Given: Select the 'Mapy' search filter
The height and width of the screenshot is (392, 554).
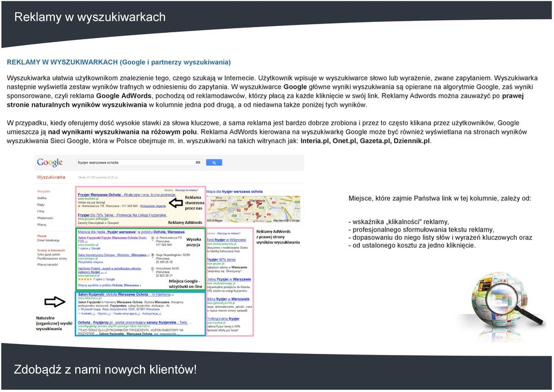Looking at the screenshot, I should pos(40,204).
